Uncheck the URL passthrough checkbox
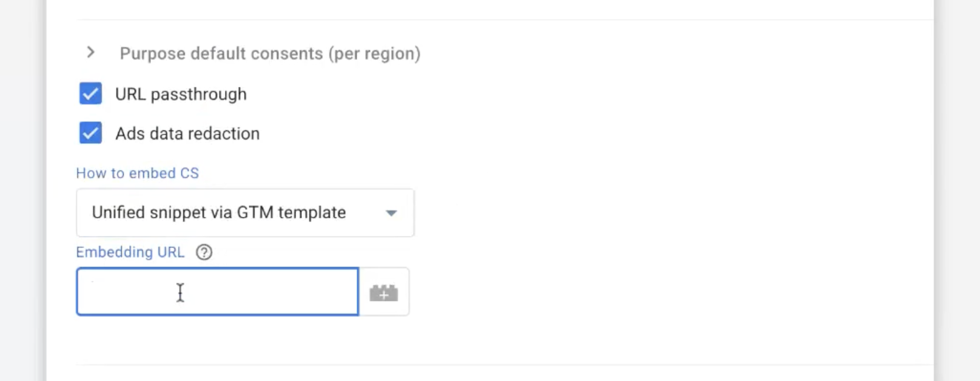Viewport: 980px width, 381px height. (90, 94)
